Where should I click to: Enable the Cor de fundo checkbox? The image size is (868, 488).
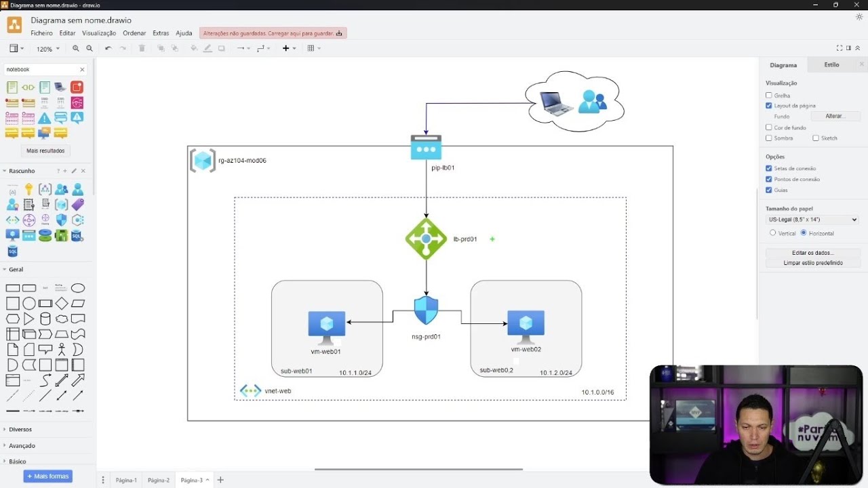768,127
